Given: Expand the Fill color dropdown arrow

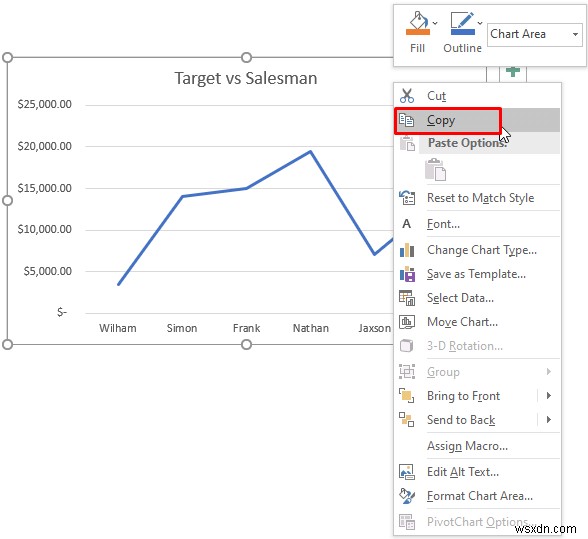Looking at the screenshot, I should [435, 23].
